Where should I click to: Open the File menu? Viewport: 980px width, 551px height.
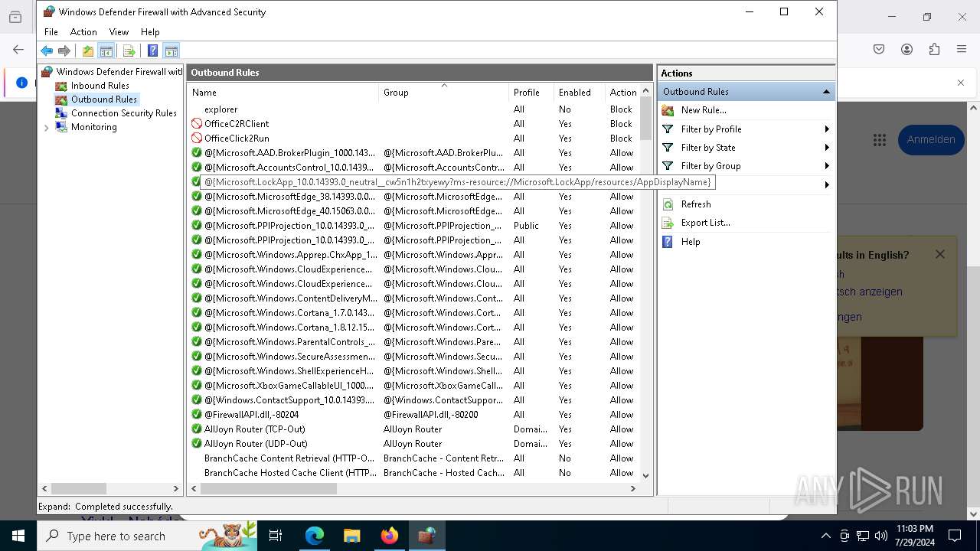pos(51,32)
